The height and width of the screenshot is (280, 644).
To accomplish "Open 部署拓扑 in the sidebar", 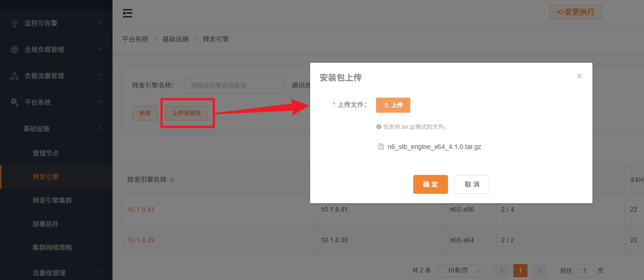I will (x=46, y=224).
